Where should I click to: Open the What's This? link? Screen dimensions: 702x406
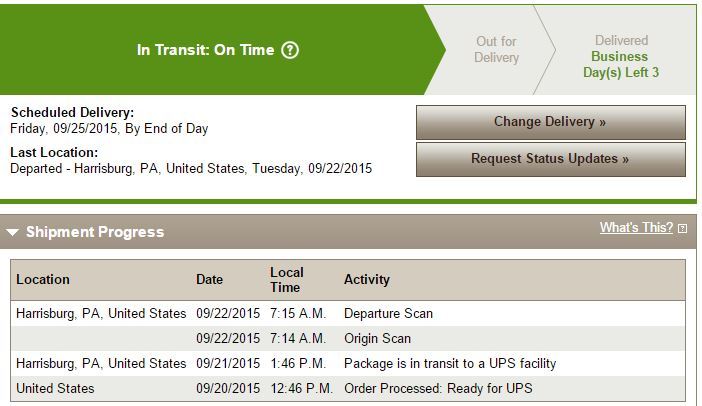[636, 228]
